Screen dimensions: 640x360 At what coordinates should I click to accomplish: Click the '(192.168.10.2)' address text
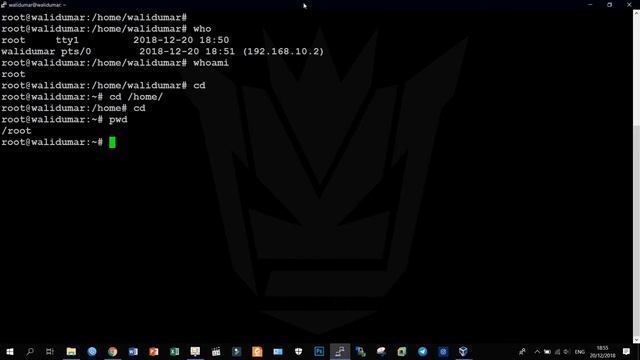point(283,51)
